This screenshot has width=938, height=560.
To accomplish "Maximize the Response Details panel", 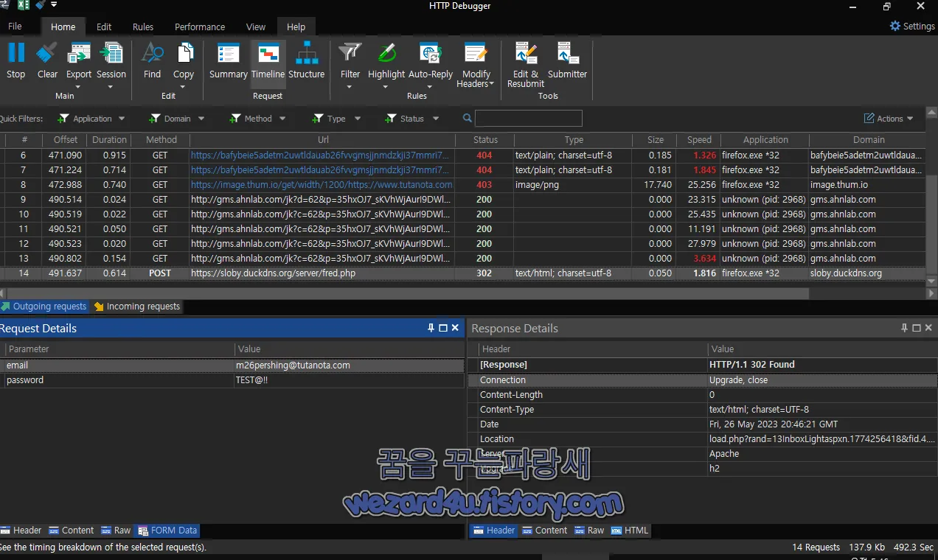I will [917, 328].
